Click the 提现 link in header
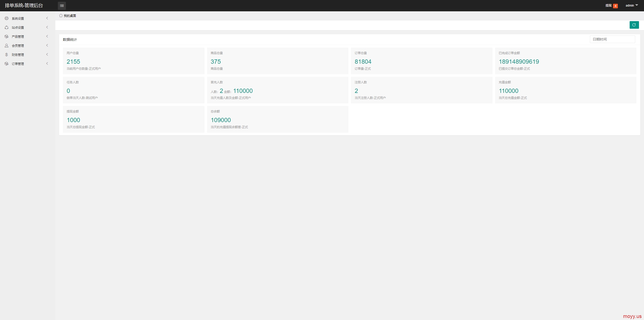 tap(608, 6)
